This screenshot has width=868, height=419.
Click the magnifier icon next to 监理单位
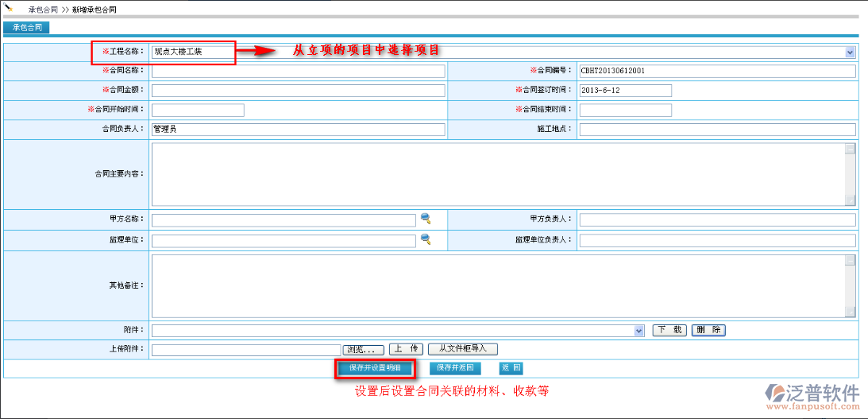(x=426, y=239)
